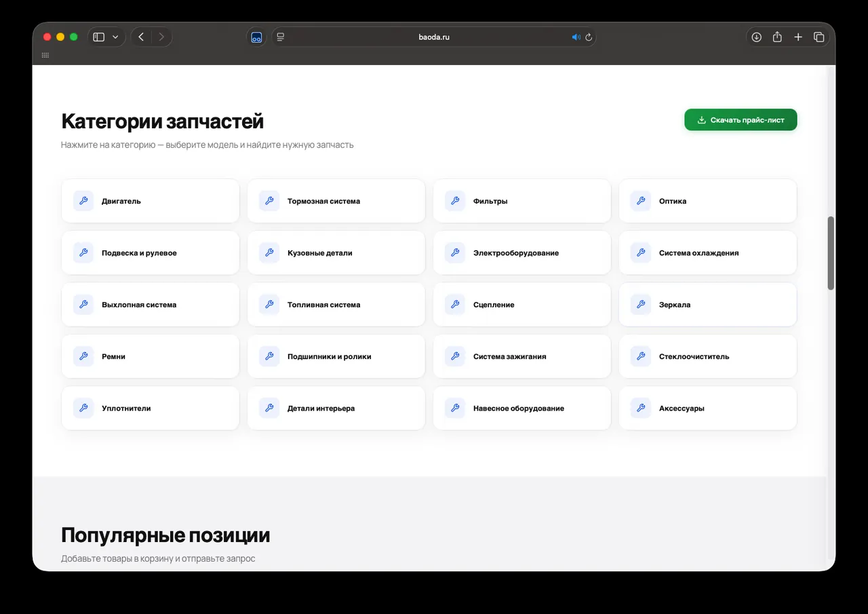Go forward with the Forward arrow

click(x=161, y=37)
